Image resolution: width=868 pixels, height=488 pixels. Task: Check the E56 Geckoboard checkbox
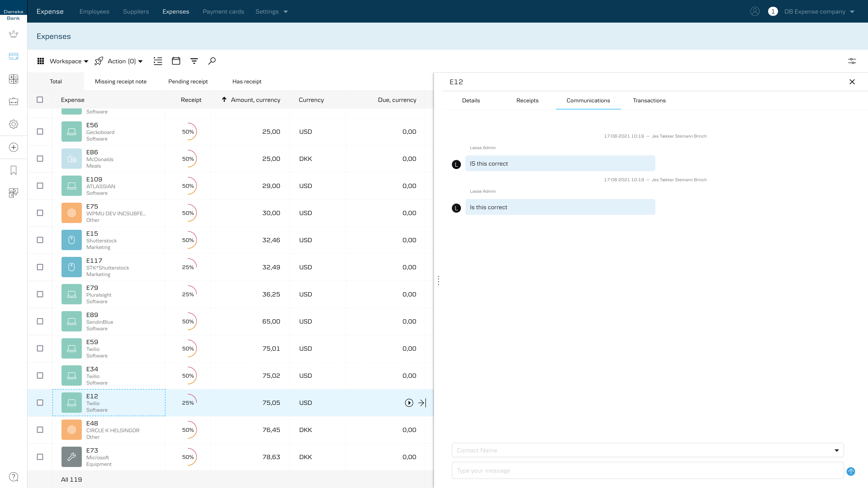point(40,132)
